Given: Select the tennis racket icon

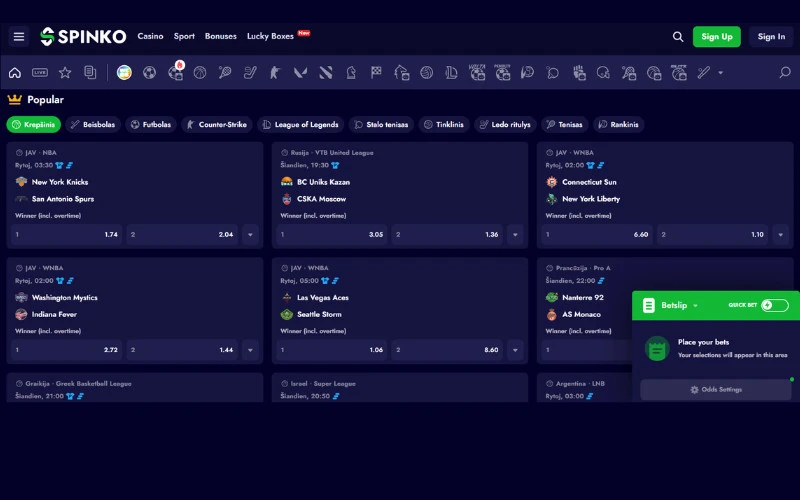Looking at the screenshot, I should coord(225,73).
